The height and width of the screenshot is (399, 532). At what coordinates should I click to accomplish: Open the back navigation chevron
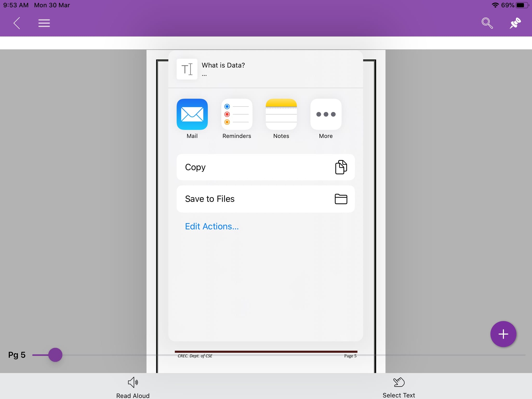tap(17, 23)
